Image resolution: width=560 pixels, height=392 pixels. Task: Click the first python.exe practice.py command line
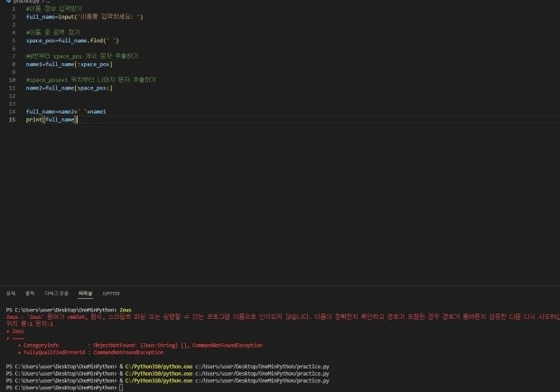(x=167, y=367)
